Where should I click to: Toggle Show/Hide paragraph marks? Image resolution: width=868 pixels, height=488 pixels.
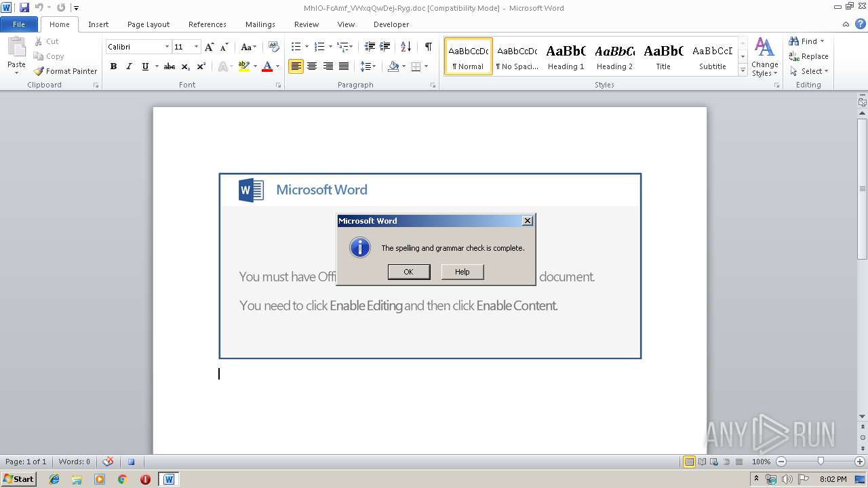[428, 47]
